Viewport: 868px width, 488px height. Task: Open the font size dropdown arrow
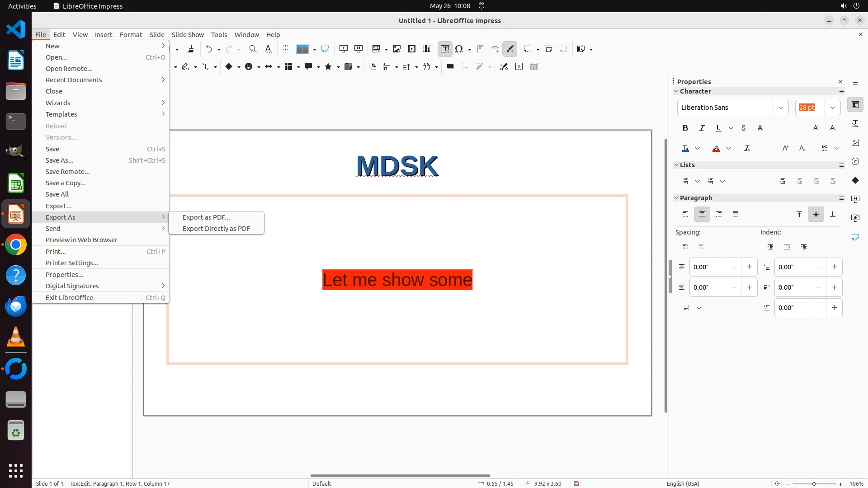tap(833, 108)
